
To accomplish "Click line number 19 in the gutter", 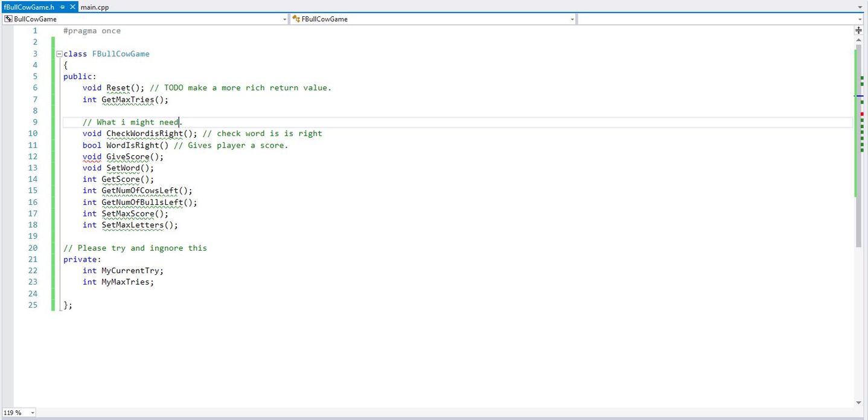I will (x=33, y=236).
